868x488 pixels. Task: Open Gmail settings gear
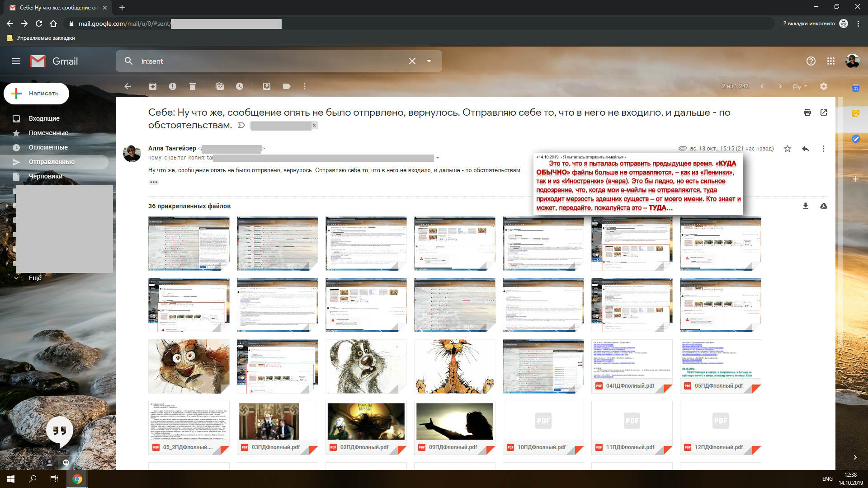pyautogui.click(x=824, y=86)
